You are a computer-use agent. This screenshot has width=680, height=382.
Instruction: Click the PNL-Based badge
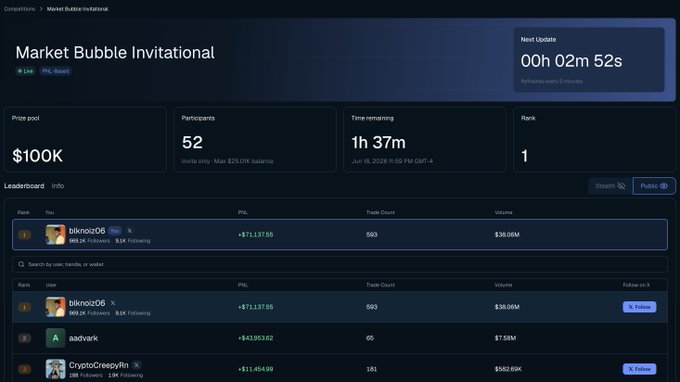pos(56,71)
